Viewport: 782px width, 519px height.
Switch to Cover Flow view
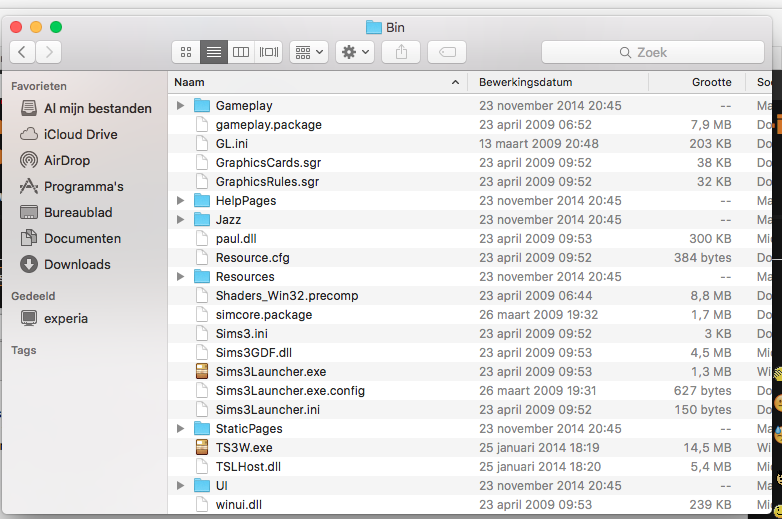[269, 52]
